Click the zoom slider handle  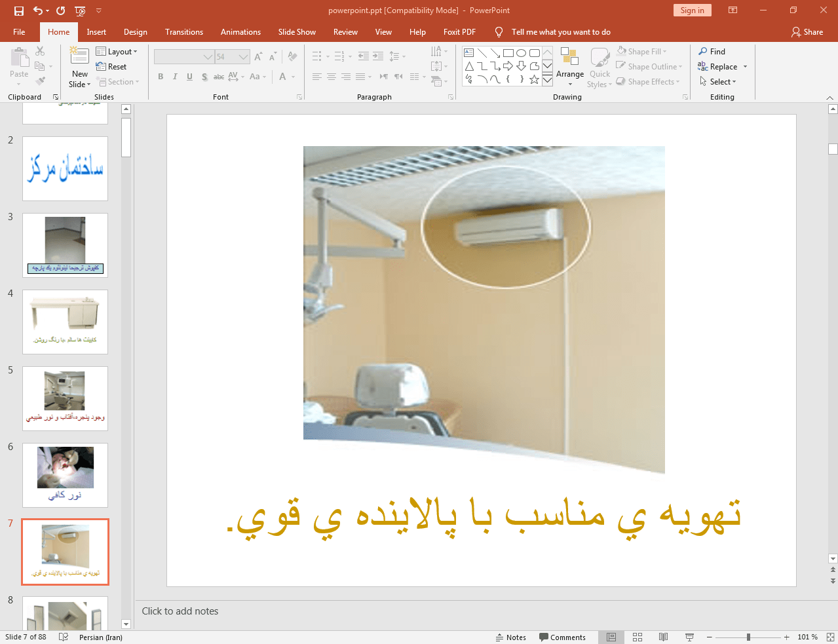(748, 637)
